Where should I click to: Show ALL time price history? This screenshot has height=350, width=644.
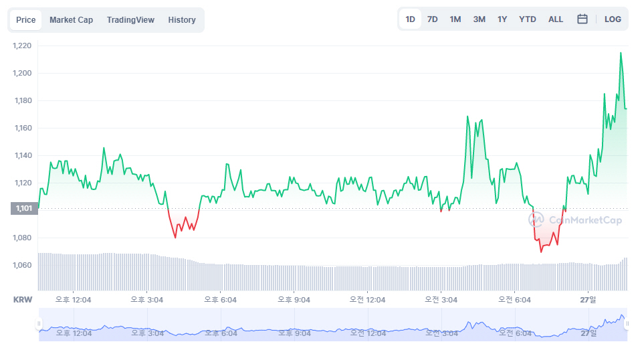[x=556, y=19]
